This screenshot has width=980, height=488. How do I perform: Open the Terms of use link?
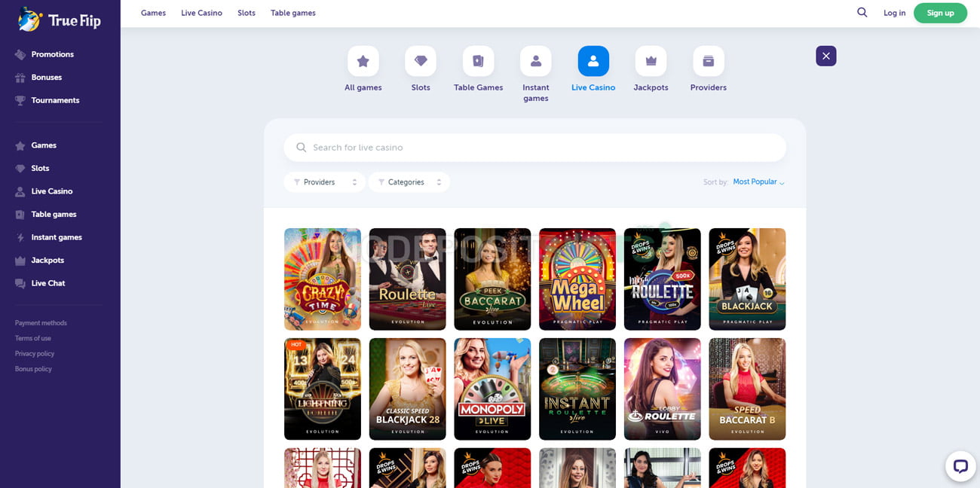33,338
